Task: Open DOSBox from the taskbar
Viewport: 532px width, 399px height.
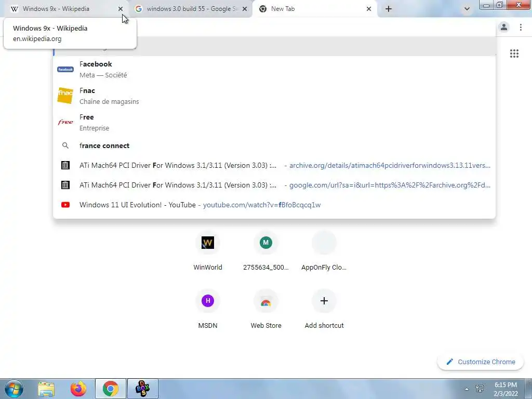Action: [x=142, y=389]
